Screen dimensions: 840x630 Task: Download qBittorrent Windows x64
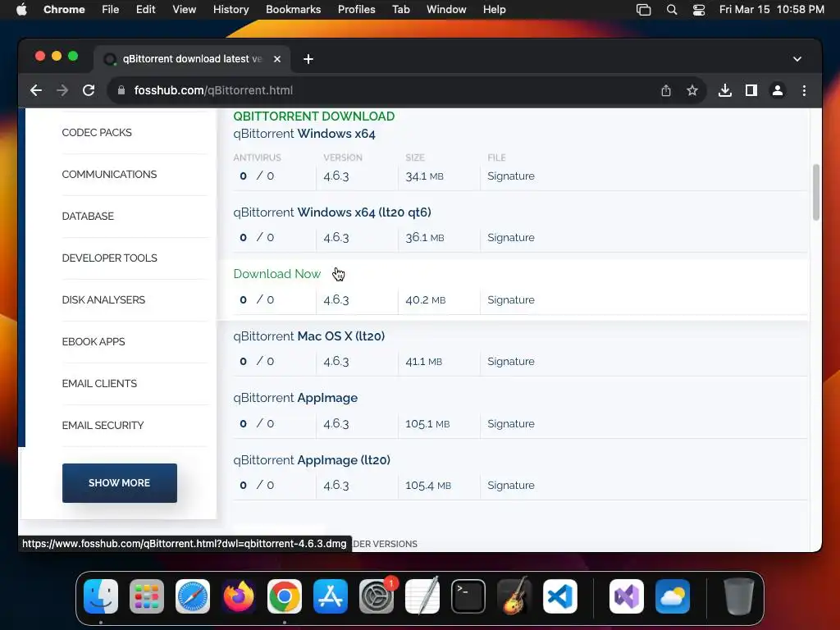click(x=304, y=134)
